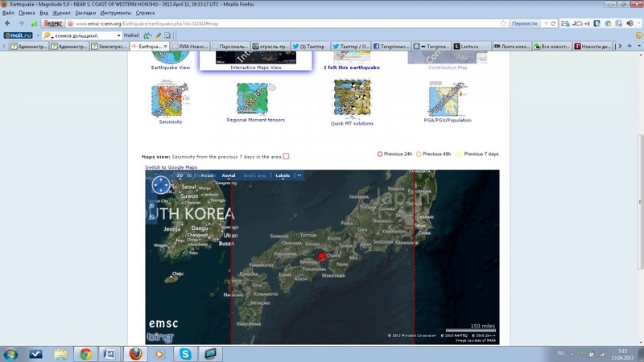Open Regional Moment tensors thumbnail

click(x=255, y=99)
